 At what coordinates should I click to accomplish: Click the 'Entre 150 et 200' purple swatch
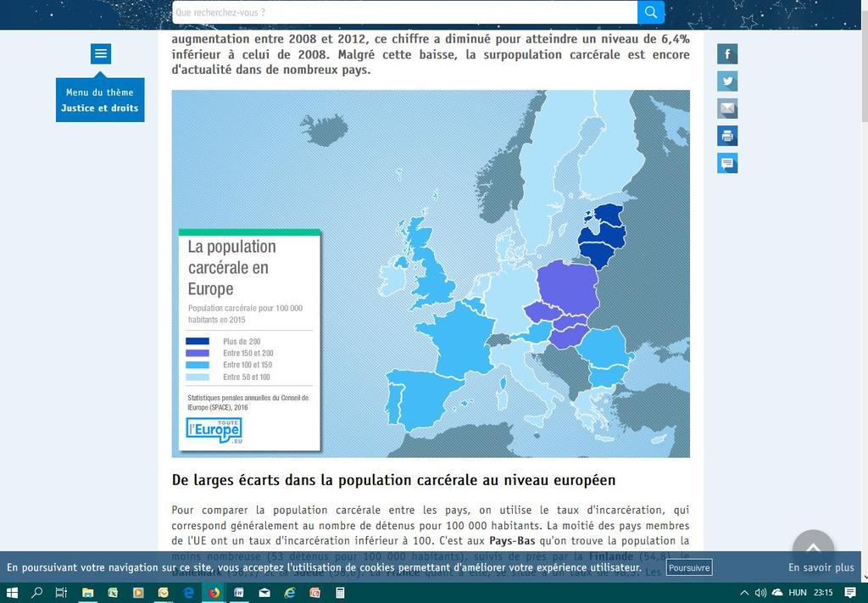pos(198,353)
